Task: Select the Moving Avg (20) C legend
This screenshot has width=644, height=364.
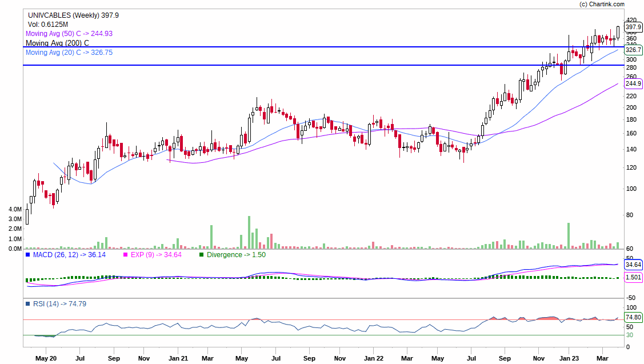Action: pos(69,53)
